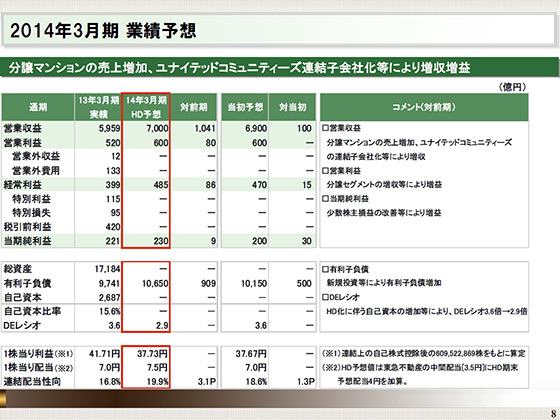Click the value '1.3P'
560x420 pixels.
coord(306,382)
